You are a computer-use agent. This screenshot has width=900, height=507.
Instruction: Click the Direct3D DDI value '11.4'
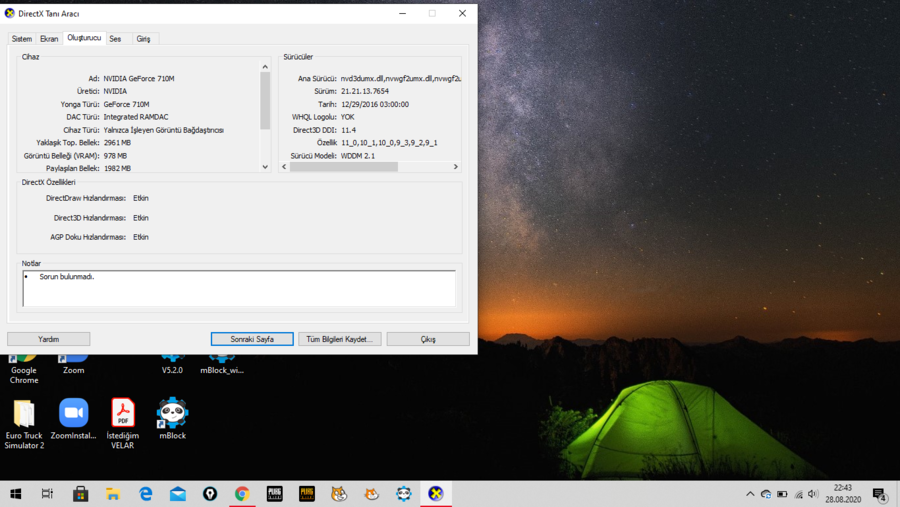point(348,130)
